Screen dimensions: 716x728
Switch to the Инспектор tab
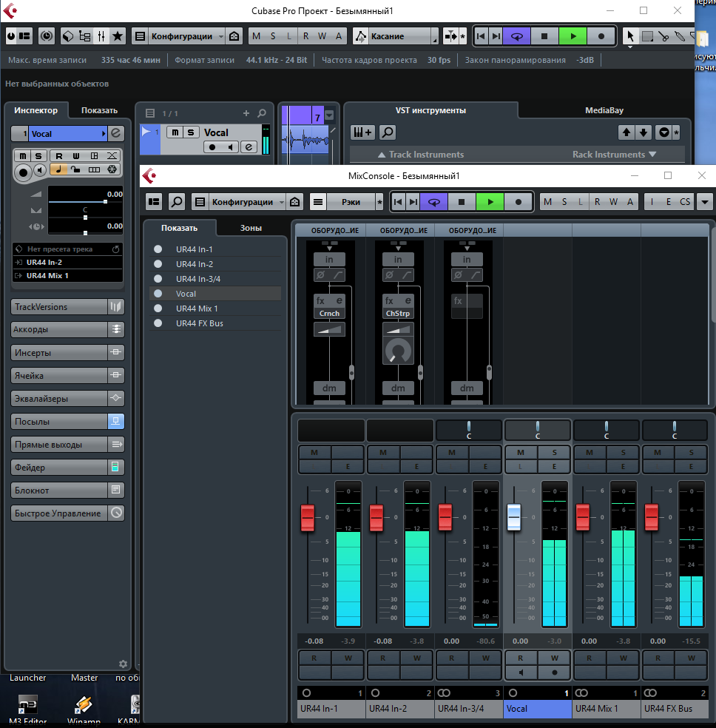tap(36, 110)
